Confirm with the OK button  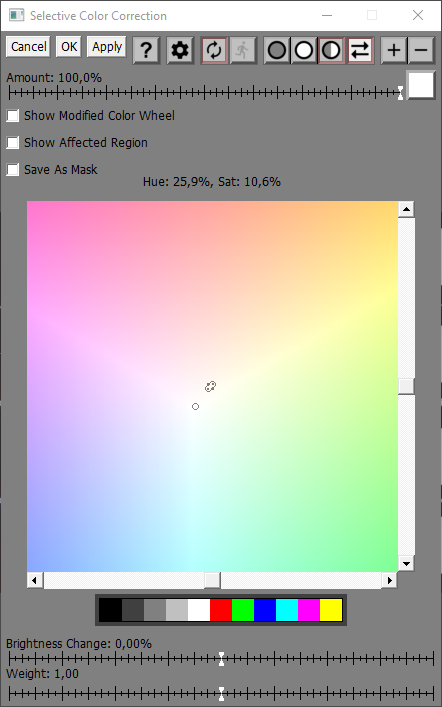pos(69,47)
